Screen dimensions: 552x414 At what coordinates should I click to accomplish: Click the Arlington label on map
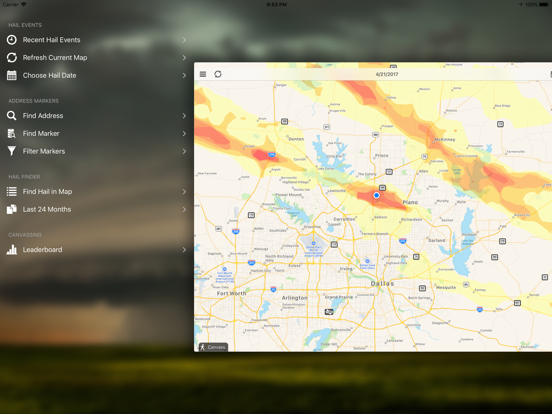pyautogui.click(x=294, y=298)
